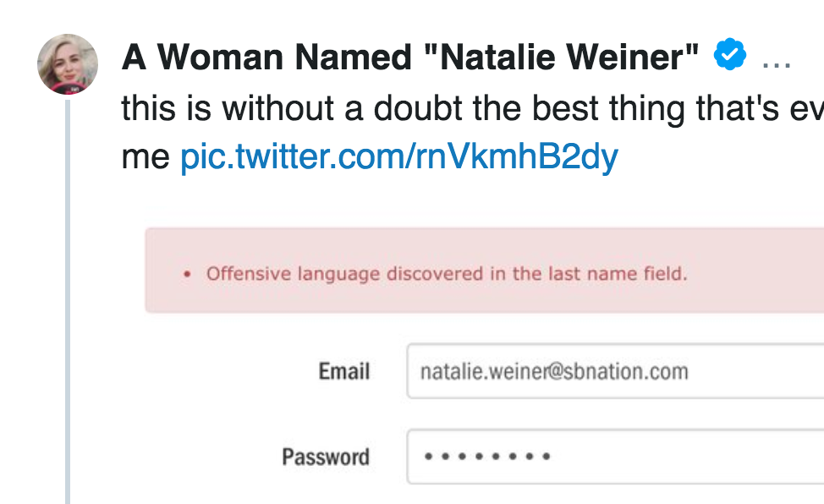Screen dimensions: 824x504
Task: Click the Password field label
Action: (x=326, y=457)
